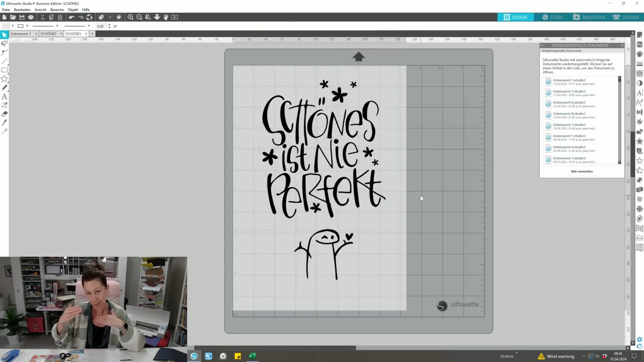Select the Text tool with the letter A
This screenshot has width=644, height=362.
click(5, 97)
